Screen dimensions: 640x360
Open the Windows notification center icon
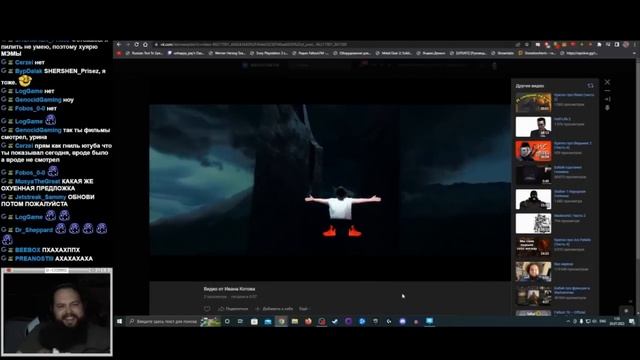tap(632, 322)
